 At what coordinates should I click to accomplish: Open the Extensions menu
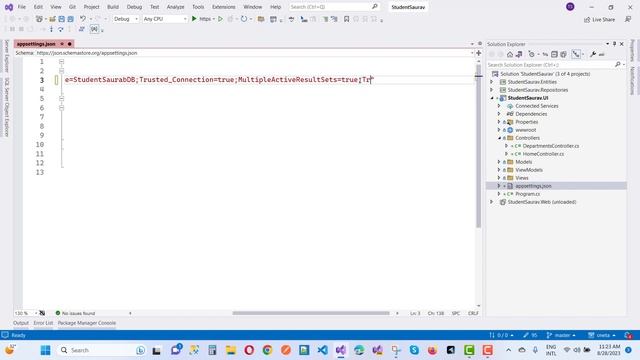(224, 7)
